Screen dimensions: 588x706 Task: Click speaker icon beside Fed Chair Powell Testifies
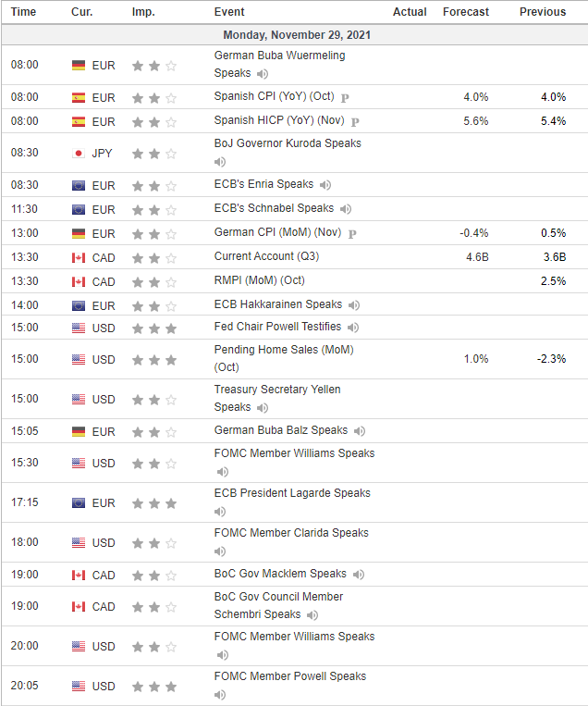(x=354, y=328)
